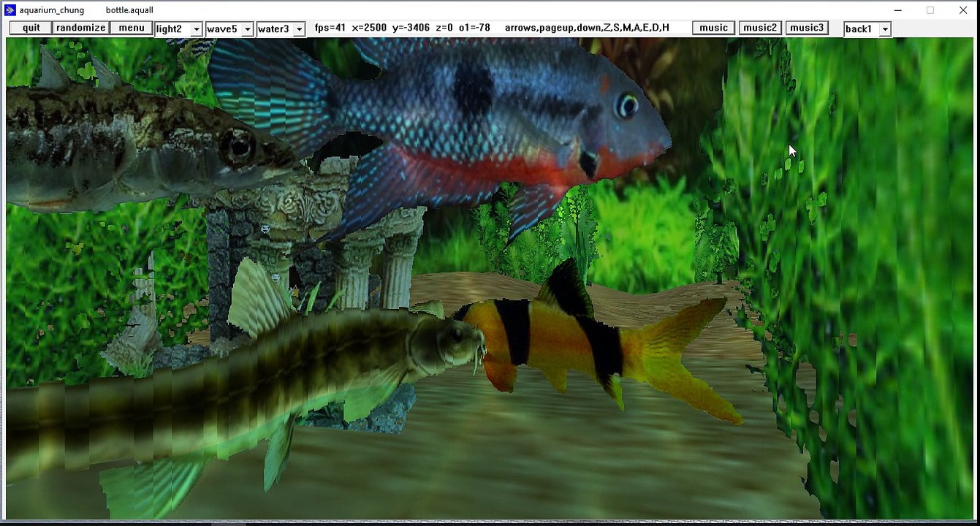Expand the light2 dropdown
This screenshot has height=526, width=980.
coord(196,29)
